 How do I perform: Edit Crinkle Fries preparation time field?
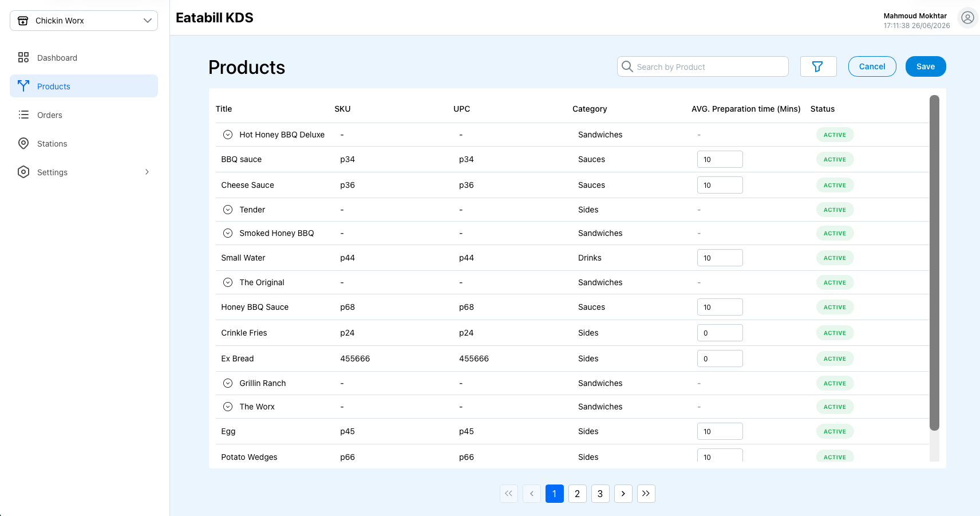(720, 333)
